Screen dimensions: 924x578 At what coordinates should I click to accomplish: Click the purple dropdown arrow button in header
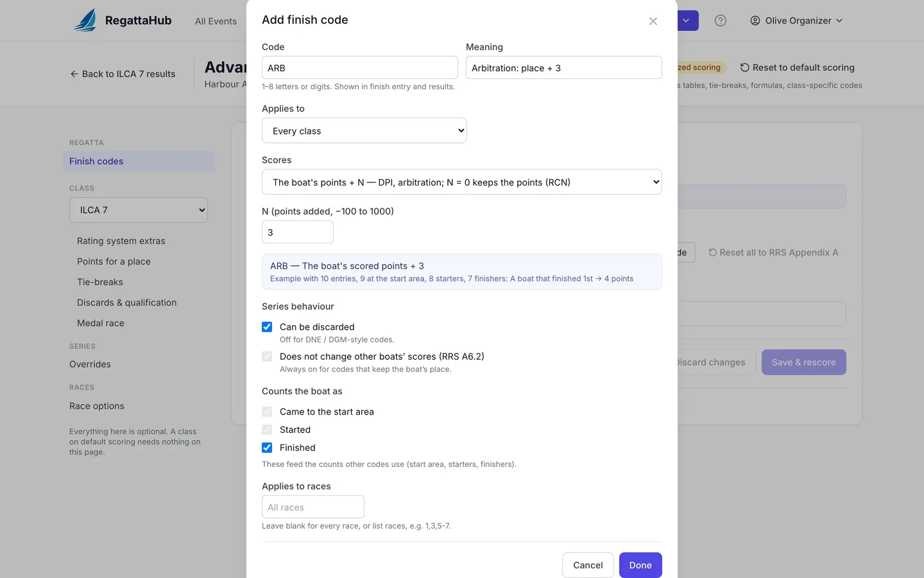tap(686, 21)
